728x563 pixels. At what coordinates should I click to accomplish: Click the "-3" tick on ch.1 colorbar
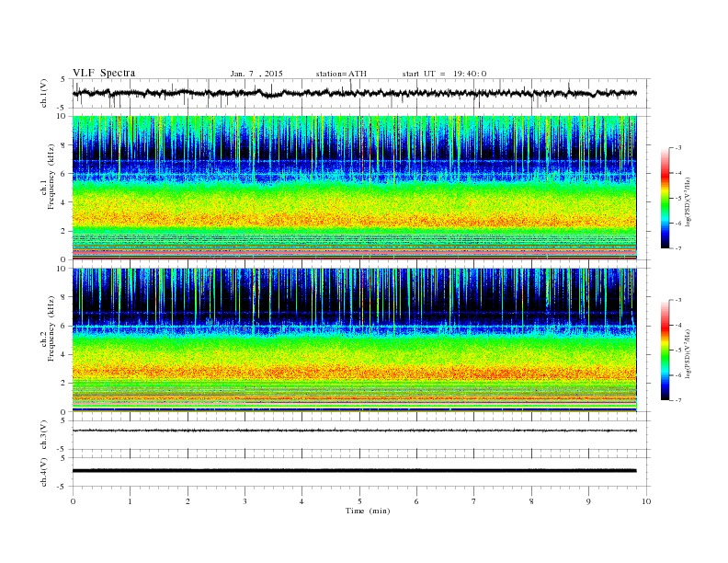tap(677, 148)
